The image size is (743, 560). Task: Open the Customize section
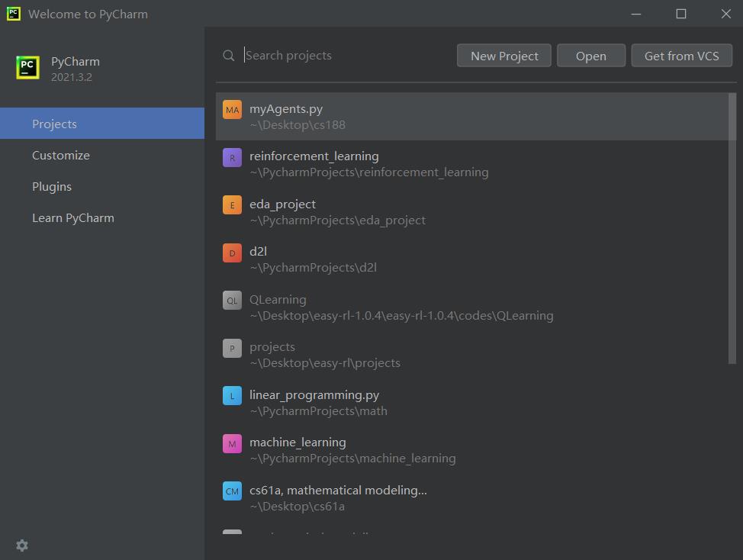click(x=61, y=155)
